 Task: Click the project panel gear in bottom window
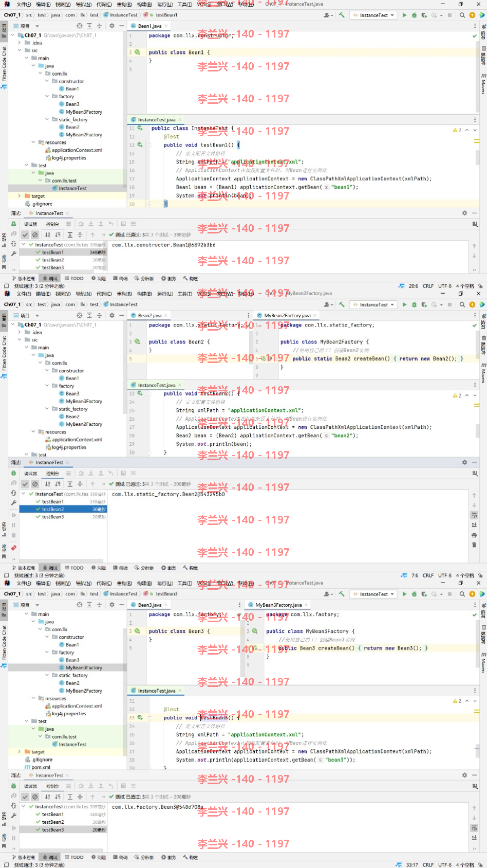tap(112, 605)
